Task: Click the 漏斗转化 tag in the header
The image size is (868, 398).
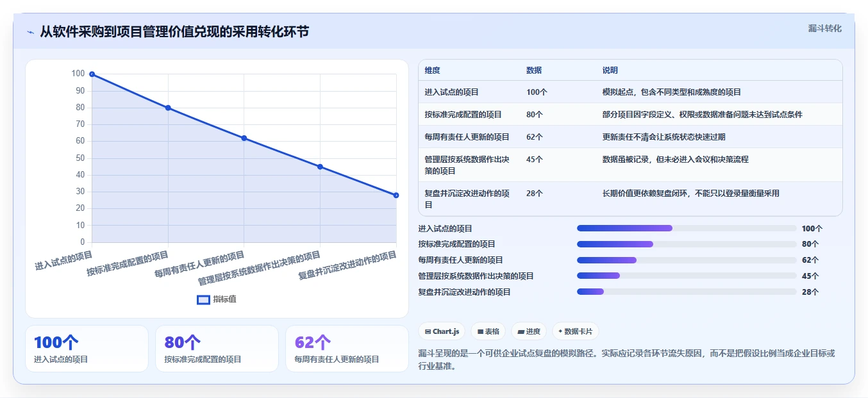Action: [824, 29]
